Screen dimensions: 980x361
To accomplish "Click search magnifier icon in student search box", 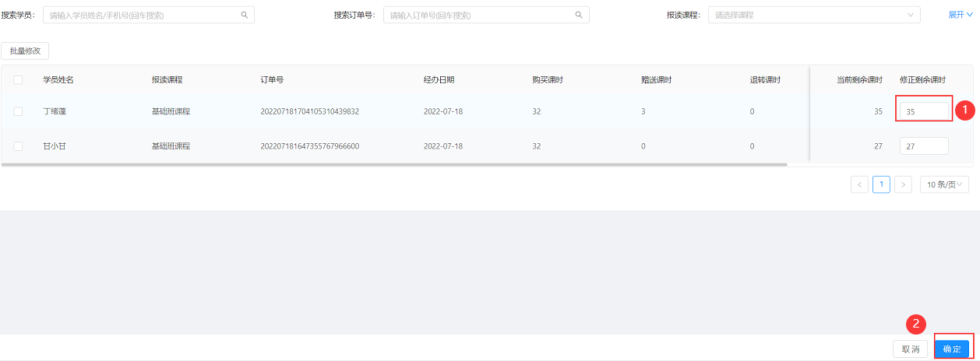I will (x=244, y=15).
